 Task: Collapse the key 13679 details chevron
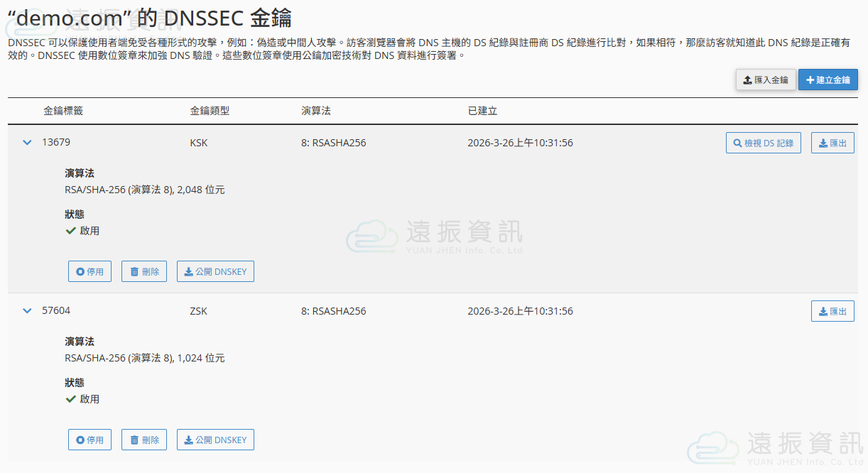point(27,143)
